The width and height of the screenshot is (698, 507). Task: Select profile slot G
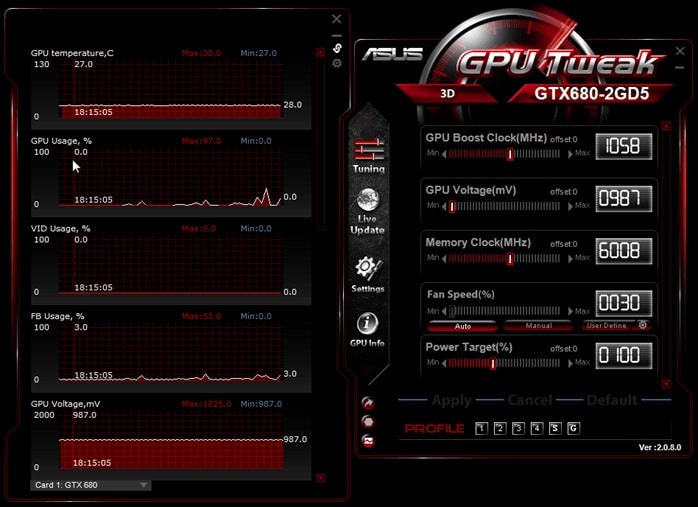(x=573, y=428)
